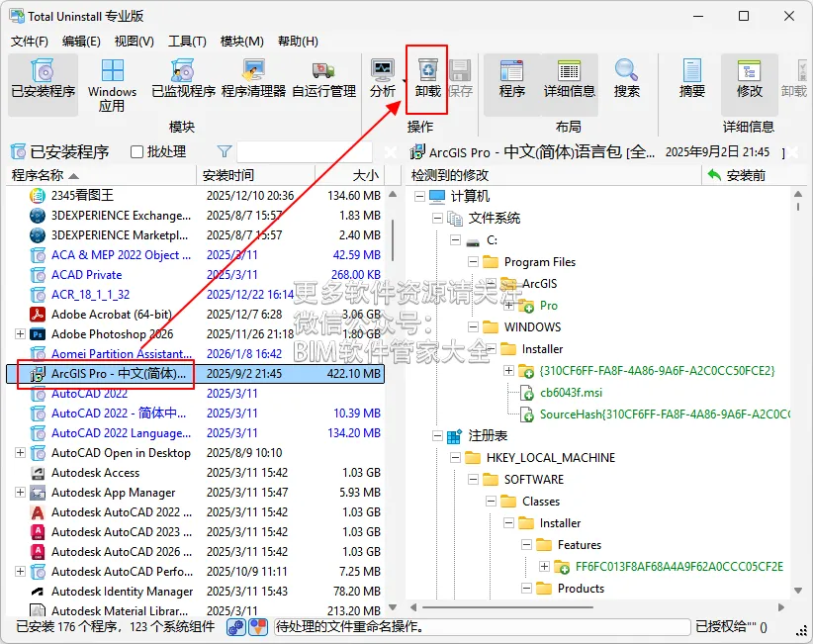Expand Autodesk AutoCAD Perfo... entry
813x644 pixels.
pyautogui.click(x=20, y=572)
